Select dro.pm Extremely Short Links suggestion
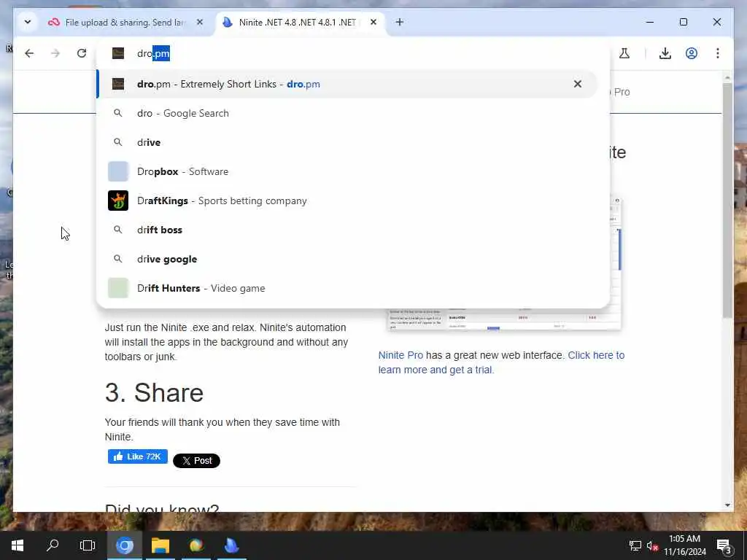This screenshot has height=560, width=747. click(x=347, y=85)
